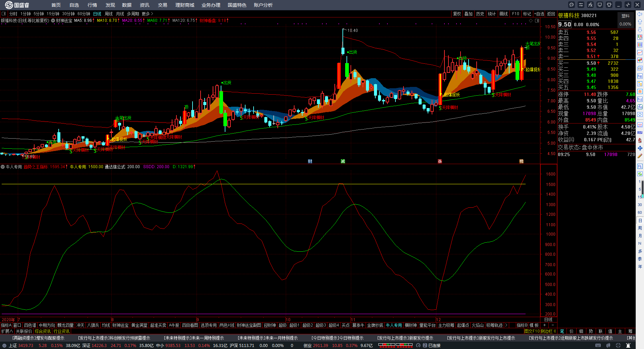Select the 暴涨牛 indicator tab
The image size is (644, 349).
[358, 325]
